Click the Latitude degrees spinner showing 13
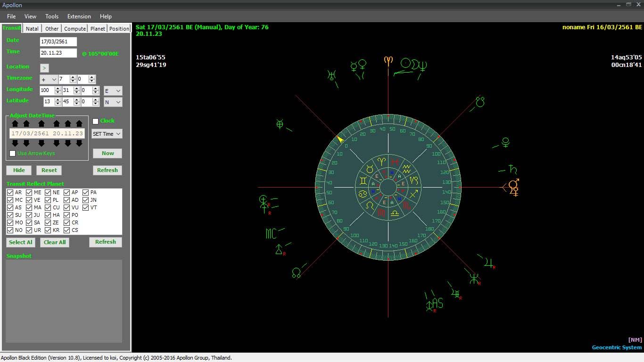 pyautogui.click(x=52, y=102)
